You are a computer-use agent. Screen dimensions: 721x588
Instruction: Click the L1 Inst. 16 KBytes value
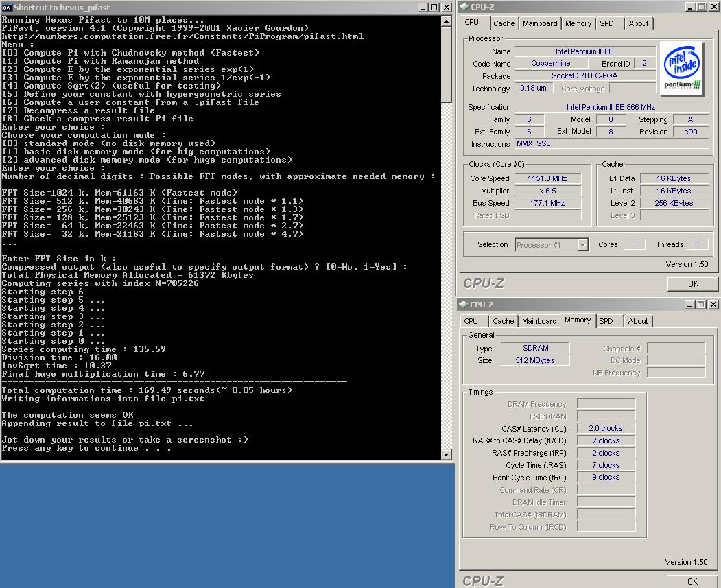tap(674, 191)
